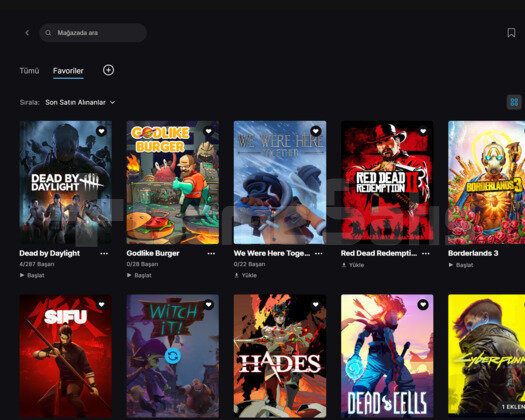Open Red Dead Redemption three-dot menu
Viewport: 525px width, 420px height.
point(426,254)
